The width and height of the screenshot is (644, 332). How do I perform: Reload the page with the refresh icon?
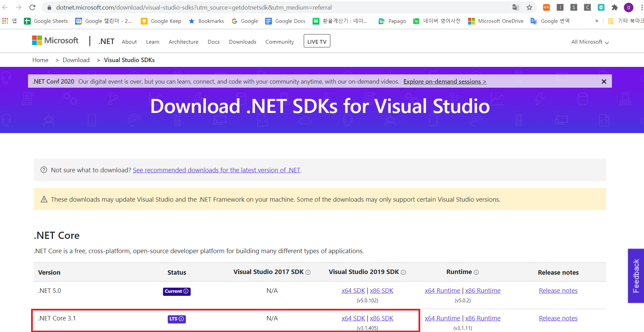point(32,7)
